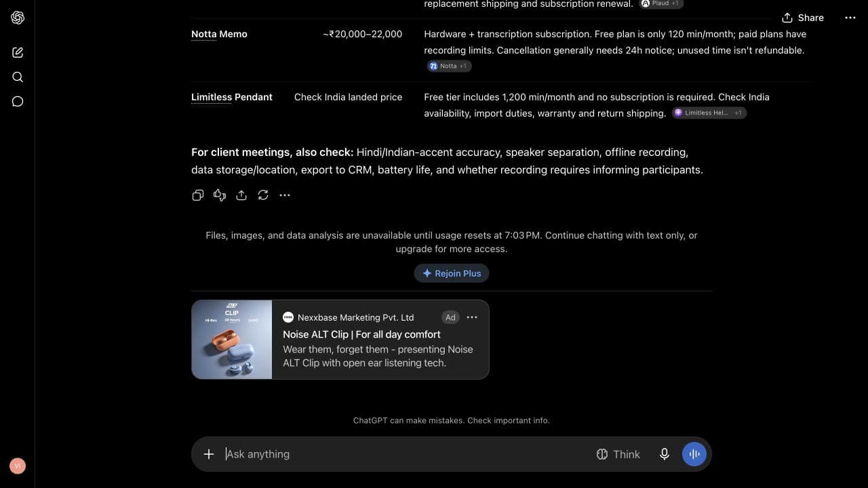The image size is (868, 488).
Task: Open the conversation options menu beside Share
Action: coord(850,18)
